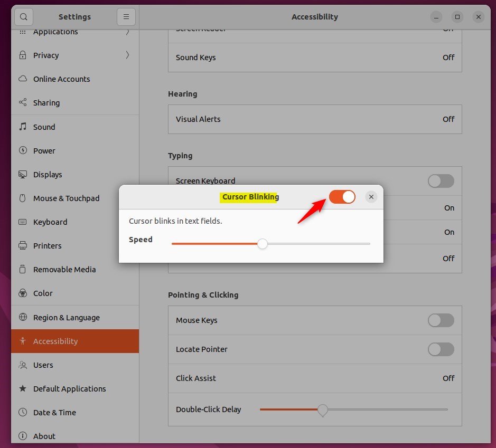Open the hamburger menu
The image size is (496, 448).
pos(126,16)
